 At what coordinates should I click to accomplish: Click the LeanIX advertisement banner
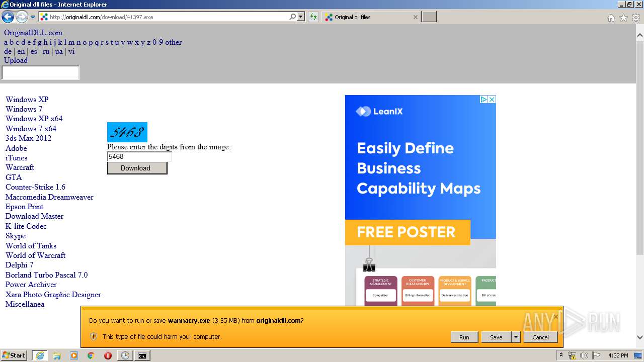click(421, 200)
